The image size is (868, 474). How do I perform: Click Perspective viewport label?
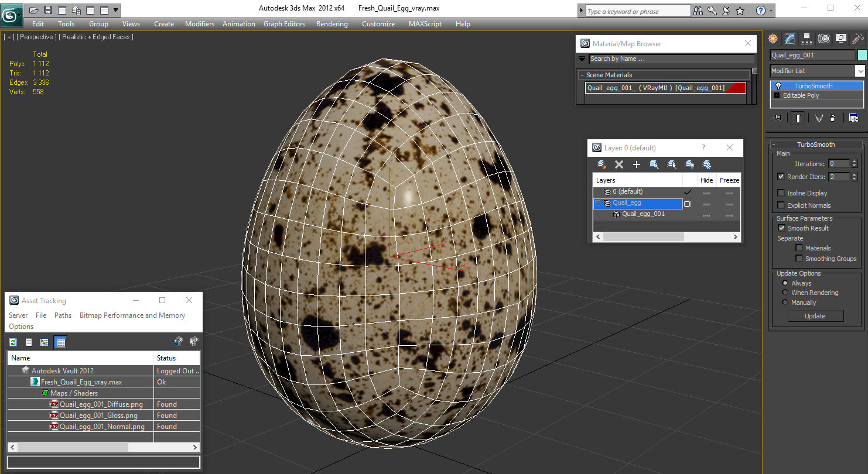(37, 37)
